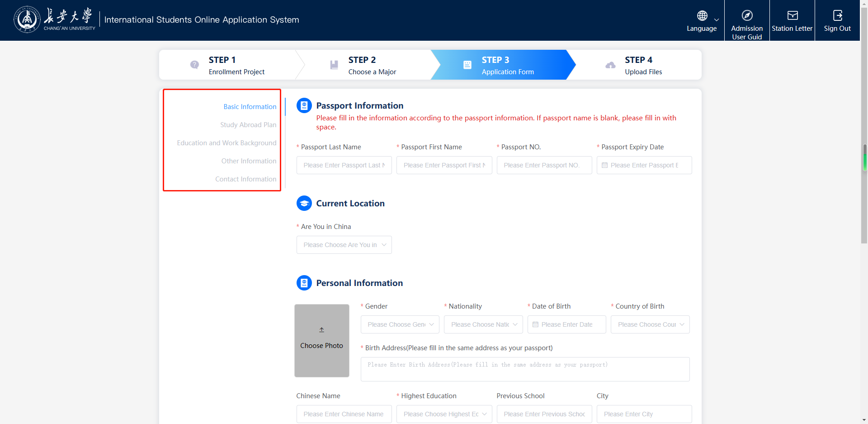
Task: Click calendar icon in Passport Expiry Date
Action: (x=604, y=165)
